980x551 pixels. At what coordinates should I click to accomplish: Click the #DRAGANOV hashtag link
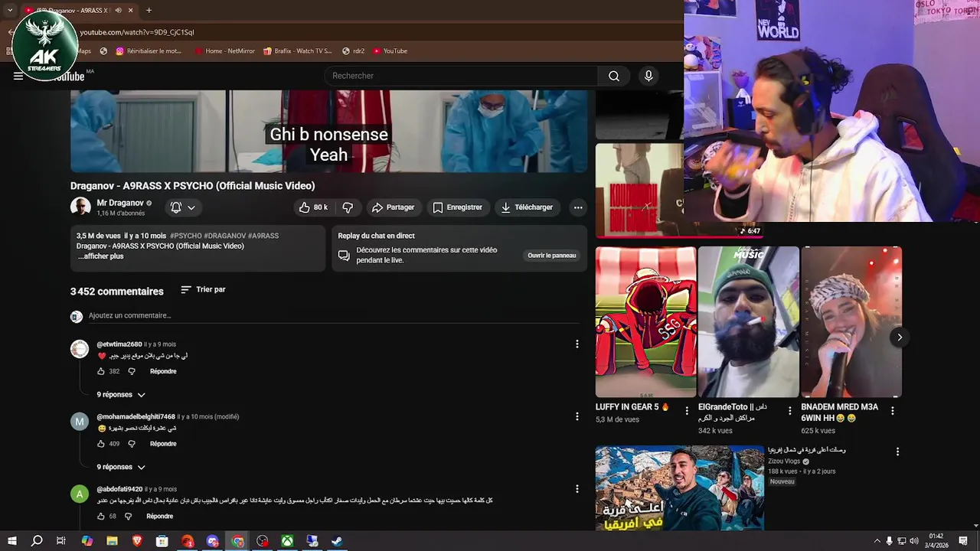(225, 236)
